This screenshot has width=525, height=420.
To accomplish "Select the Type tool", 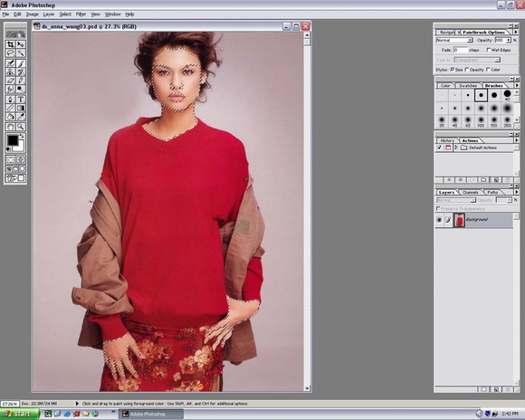I will click(21, 100).
